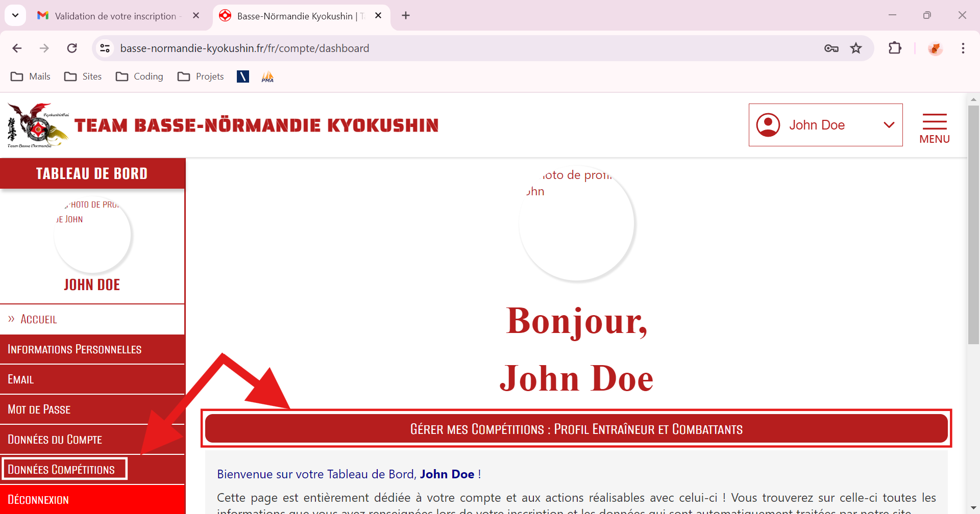The image size is (980, 514).
Task: Open the Chrome three-dot options menu
Action: 963,48
